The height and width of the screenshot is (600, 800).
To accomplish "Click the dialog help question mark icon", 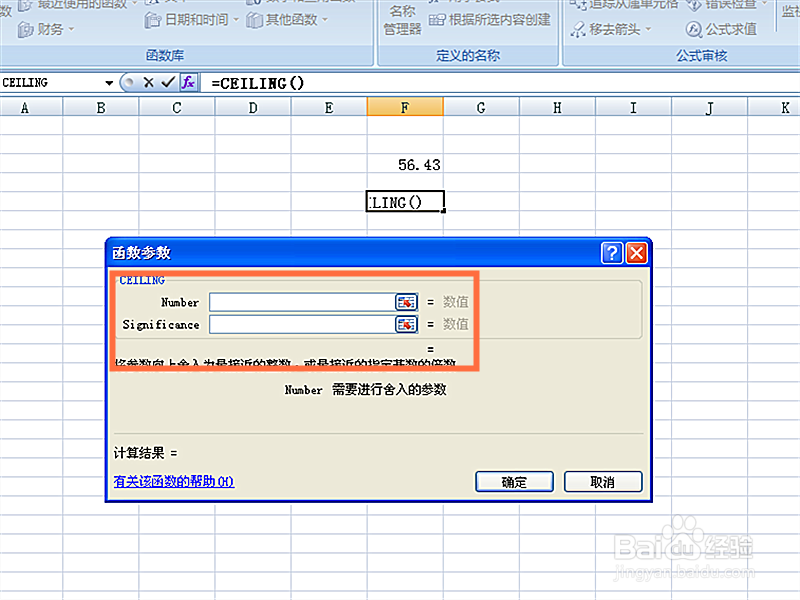I will click(x=612, y=253).
